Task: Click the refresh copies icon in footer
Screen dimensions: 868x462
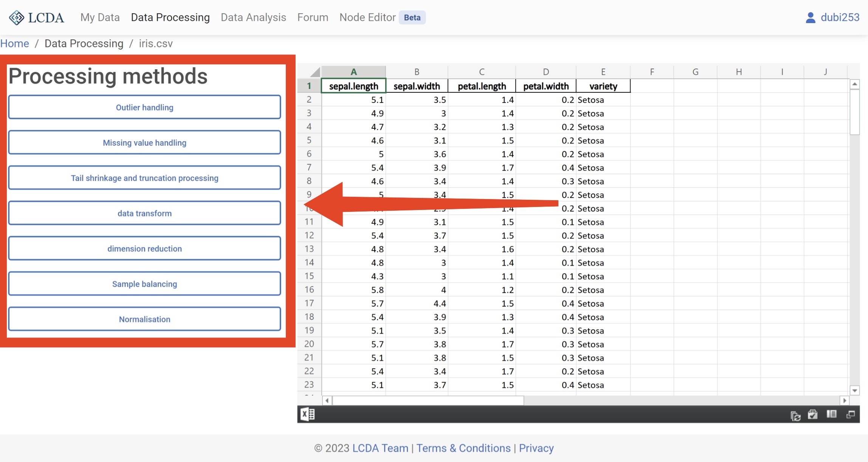Action: 795,416
